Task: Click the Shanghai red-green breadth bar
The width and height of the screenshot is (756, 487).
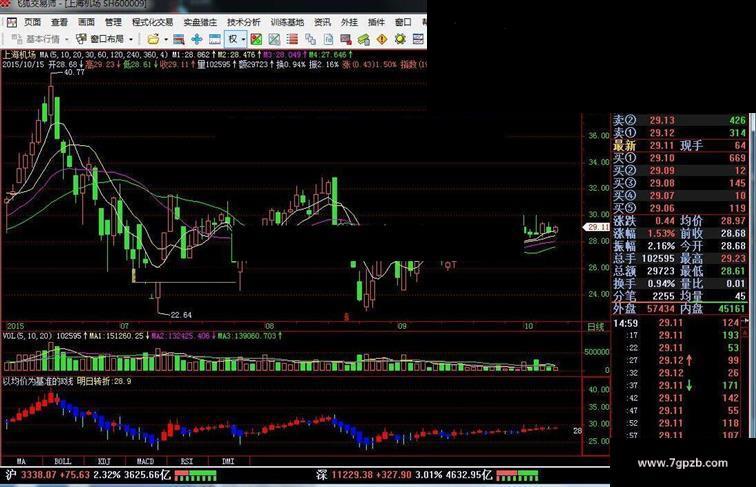Action: pos(195,476)
